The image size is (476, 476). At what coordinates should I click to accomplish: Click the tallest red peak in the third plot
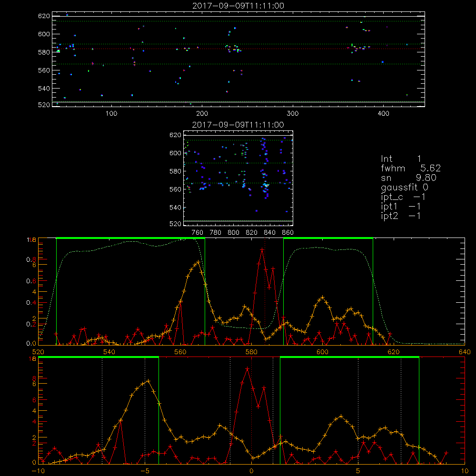(262, 249)
